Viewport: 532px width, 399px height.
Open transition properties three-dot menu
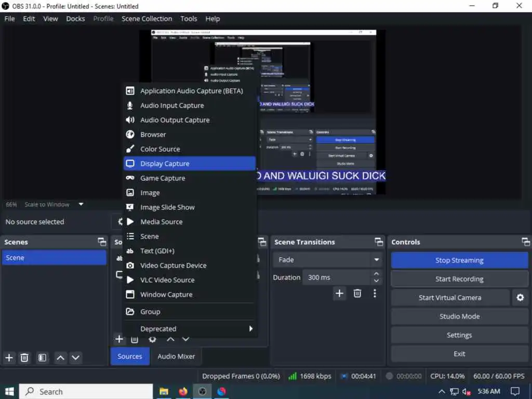click(x=375, y=294)
